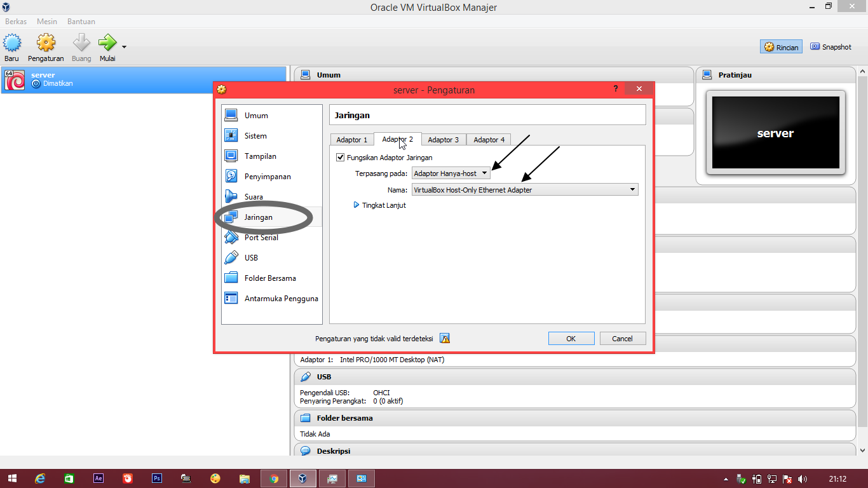Switch to the Snapshot view

pyautogui.click(x=831, y=47)
